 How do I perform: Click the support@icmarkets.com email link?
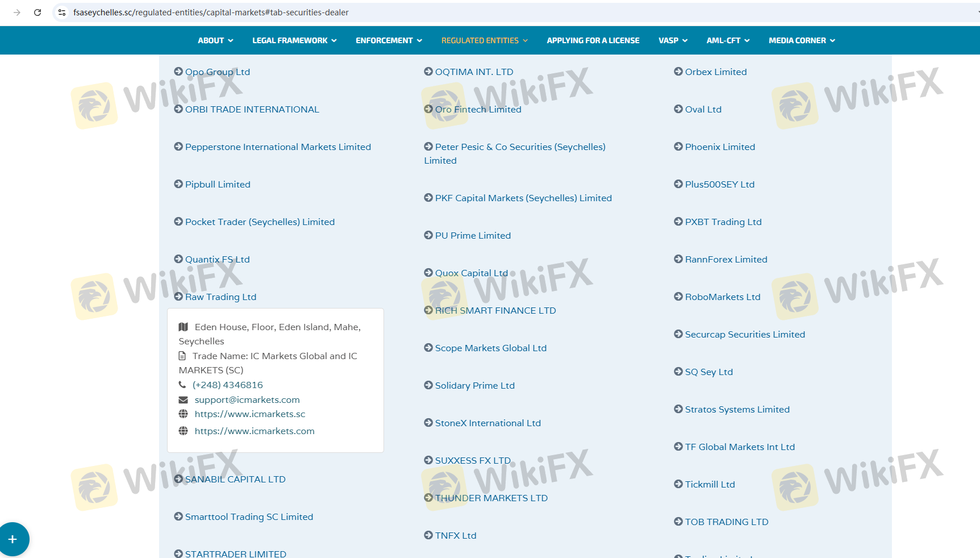[247, 400]
